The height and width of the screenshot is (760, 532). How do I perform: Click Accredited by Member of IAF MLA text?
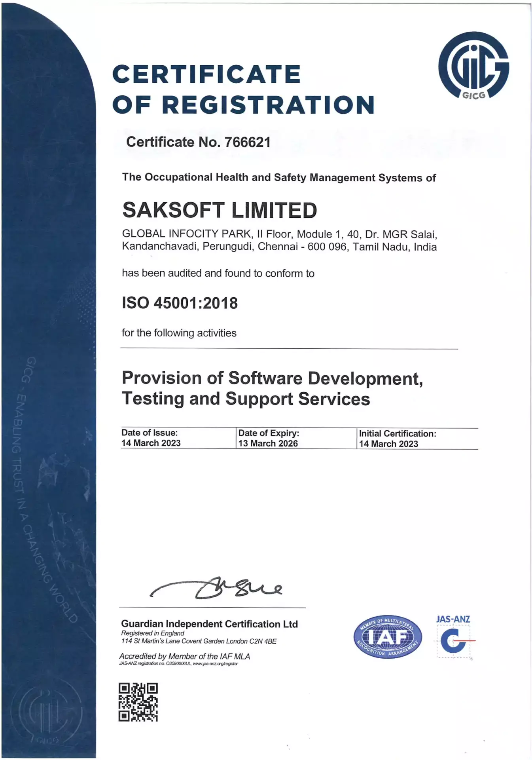click(x=185, y=656)
